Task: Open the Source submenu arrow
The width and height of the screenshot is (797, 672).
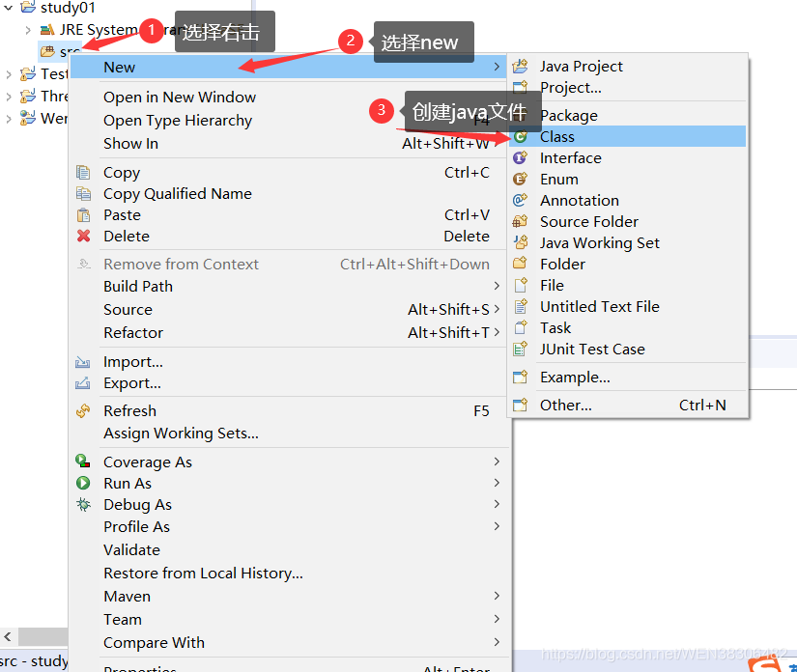Action: pyautogui.click(x=497, y=309)
